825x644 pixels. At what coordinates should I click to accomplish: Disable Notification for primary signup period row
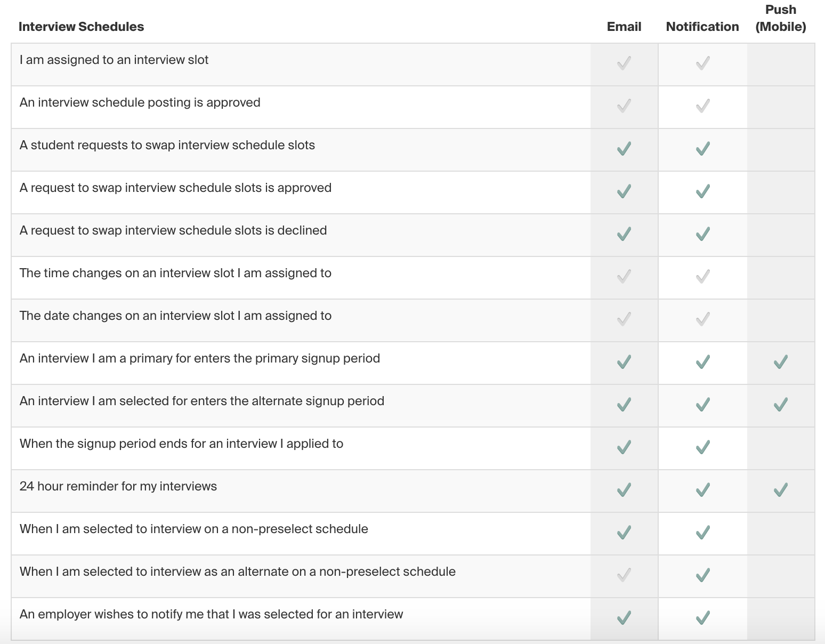(x=703, y=361)
